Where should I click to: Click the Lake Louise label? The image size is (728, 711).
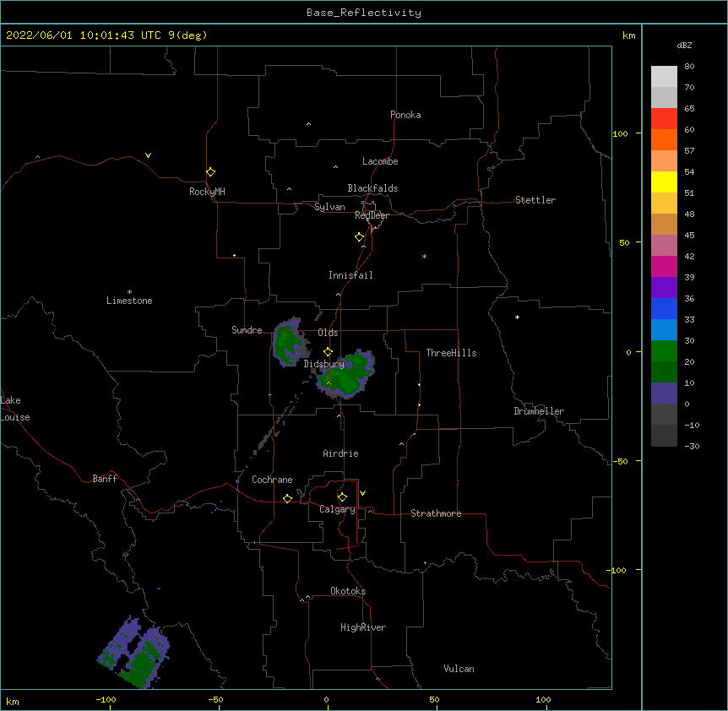coord(15,409)
